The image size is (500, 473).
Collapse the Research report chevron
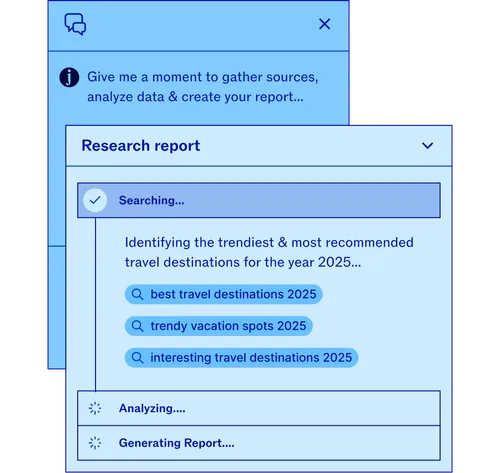tap(427, 146)
